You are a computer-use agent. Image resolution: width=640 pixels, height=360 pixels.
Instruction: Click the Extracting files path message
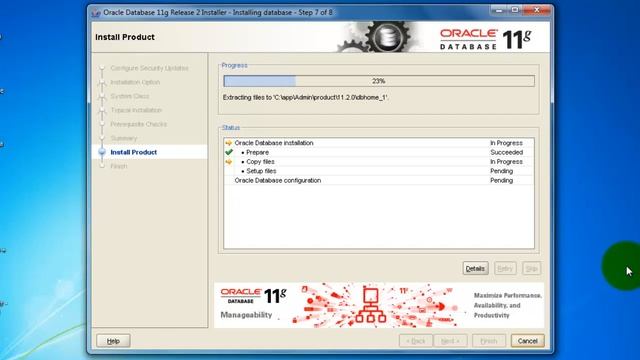(306, 98)
